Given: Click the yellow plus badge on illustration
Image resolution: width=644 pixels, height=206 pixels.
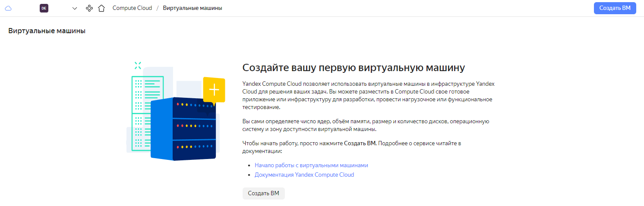Looking at the screenshot, I should click(x=214, y=90).
